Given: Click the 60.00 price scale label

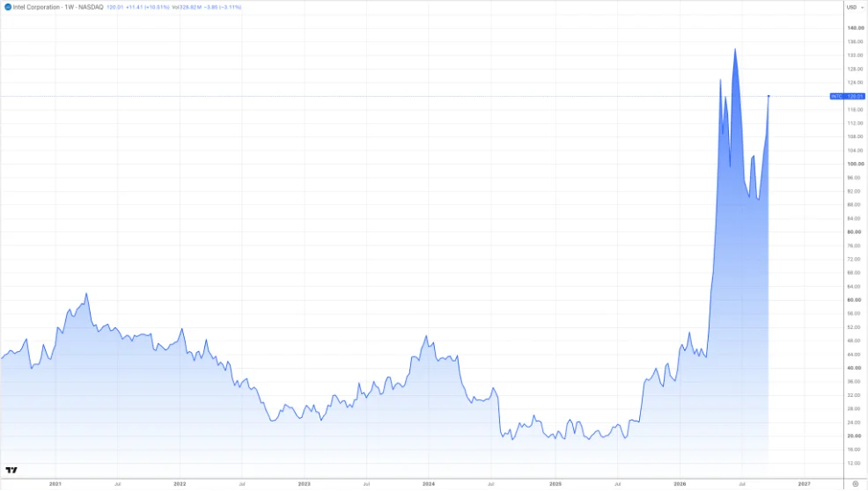Looking at the screenshot, I should pyautogui.click(x=855, y=301).
